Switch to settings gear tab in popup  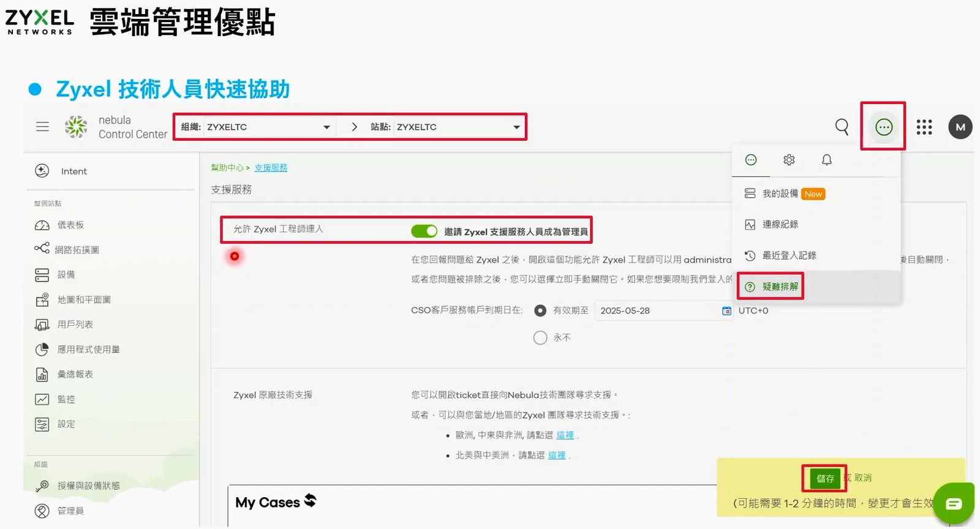click(x=789, y=160)
